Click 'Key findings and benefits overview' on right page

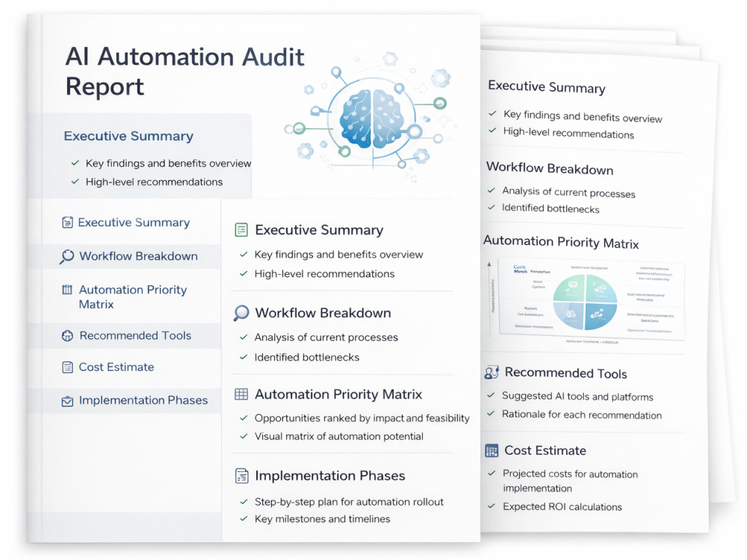click(x=583, y=116)
